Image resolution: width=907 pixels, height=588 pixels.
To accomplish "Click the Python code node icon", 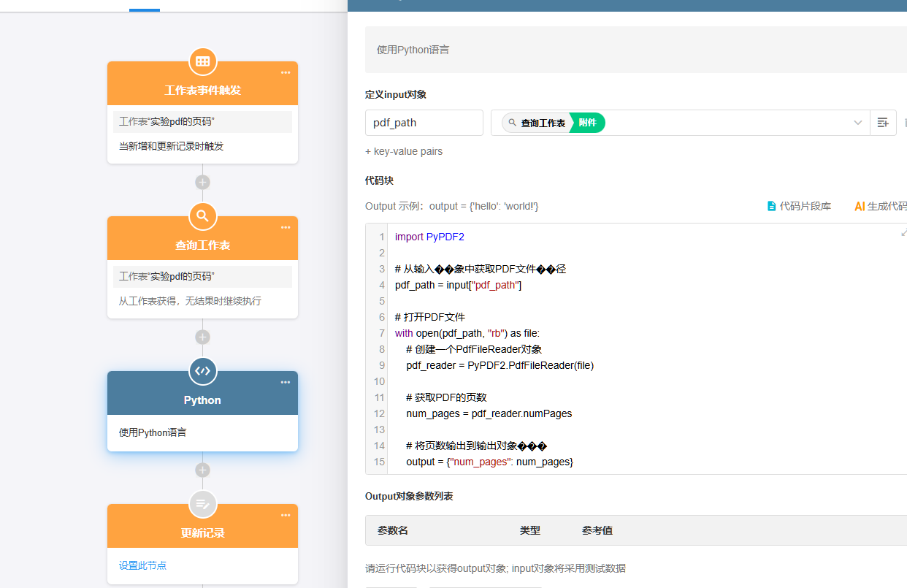I will [203, 371].
